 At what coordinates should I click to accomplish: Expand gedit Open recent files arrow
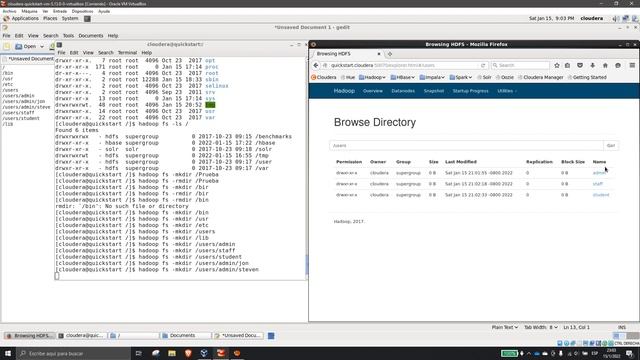[42, 47]
